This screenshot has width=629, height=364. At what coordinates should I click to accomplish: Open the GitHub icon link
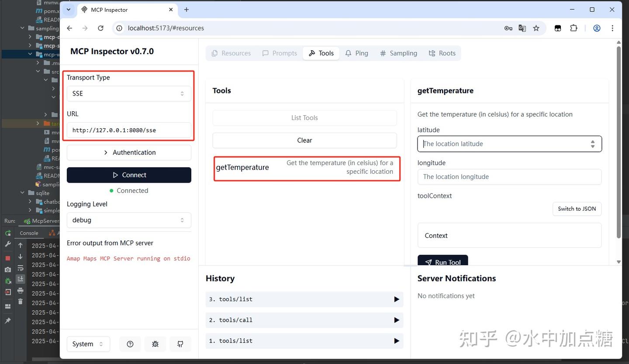click(x=180, y=344)
